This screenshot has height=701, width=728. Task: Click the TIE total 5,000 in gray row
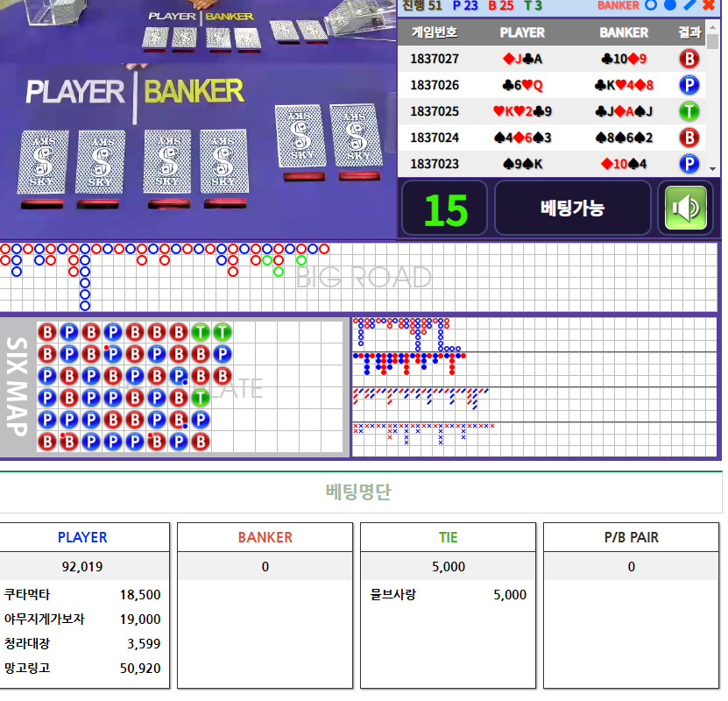449,567
